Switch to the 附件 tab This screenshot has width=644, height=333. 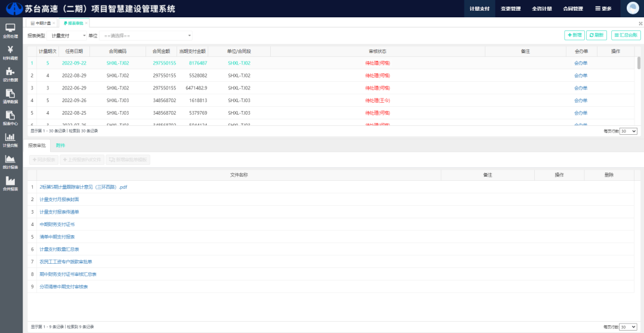point(60,146)
